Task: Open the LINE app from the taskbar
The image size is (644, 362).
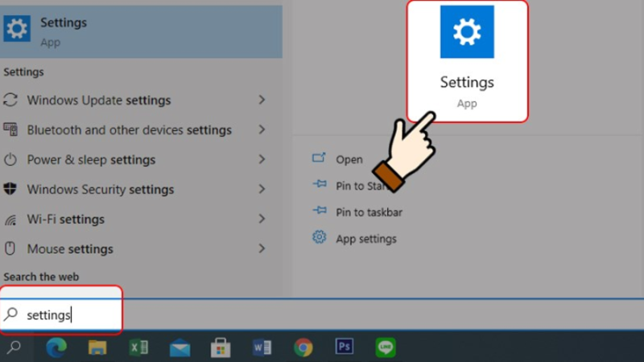Action: 386,348
